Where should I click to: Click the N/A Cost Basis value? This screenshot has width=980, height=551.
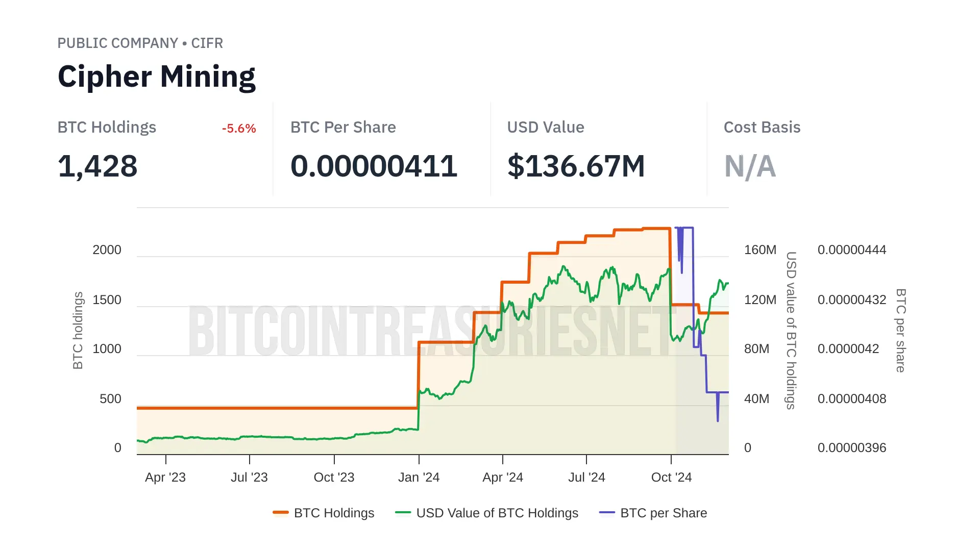click(x=750, y=166)
